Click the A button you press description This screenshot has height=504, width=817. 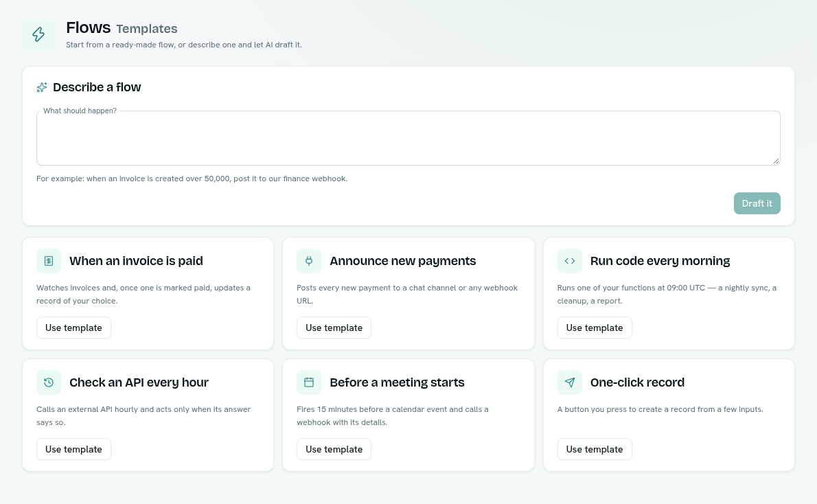tap(660, 409)
